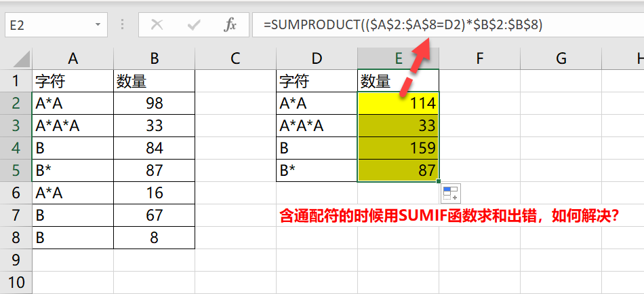Viewport: 644px width, 294px height.
Task: Click cell B1 containing 数量
Action: tap(154, 81)
